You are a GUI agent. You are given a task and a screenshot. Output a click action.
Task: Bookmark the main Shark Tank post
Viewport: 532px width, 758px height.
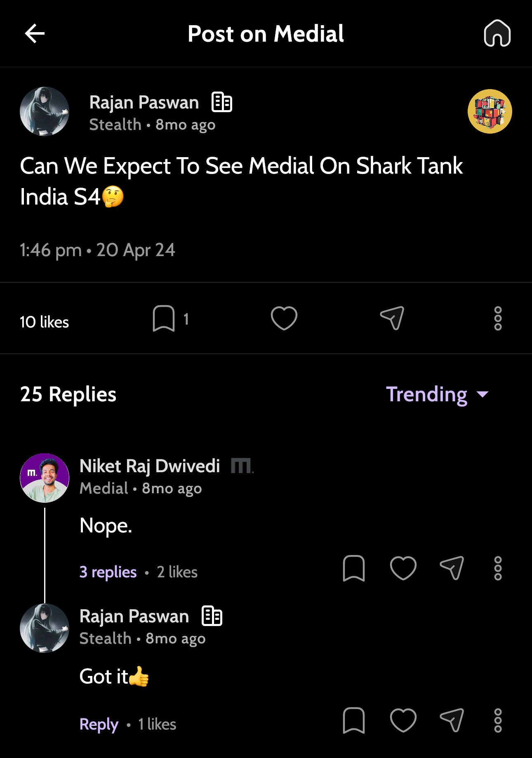pos(164,318)
